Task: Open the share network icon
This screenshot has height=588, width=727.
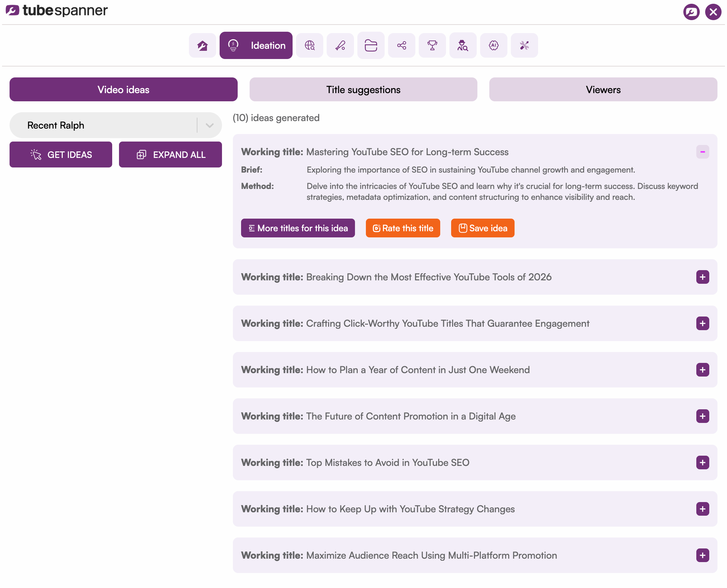Action: [x=402, y=45]
